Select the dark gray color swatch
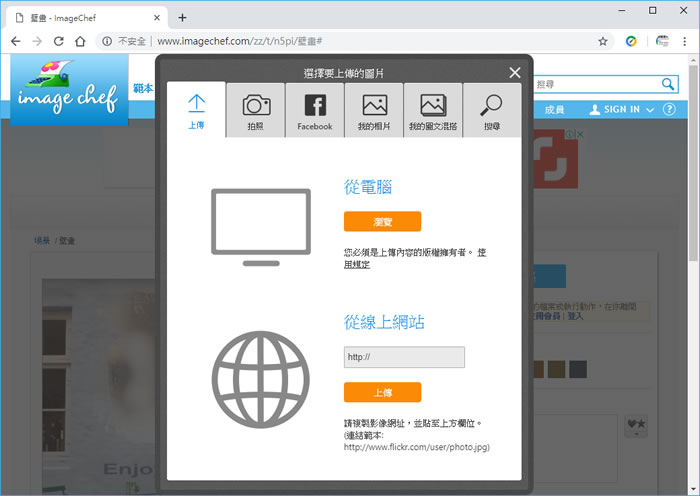The height and width of the screenshot is (496, 700). 578,369
